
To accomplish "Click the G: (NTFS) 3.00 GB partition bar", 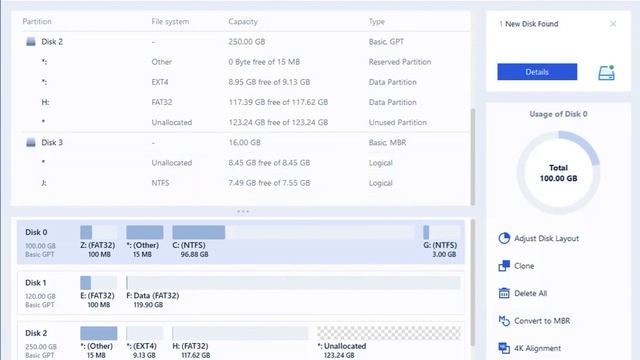I will tap(442, 232).
